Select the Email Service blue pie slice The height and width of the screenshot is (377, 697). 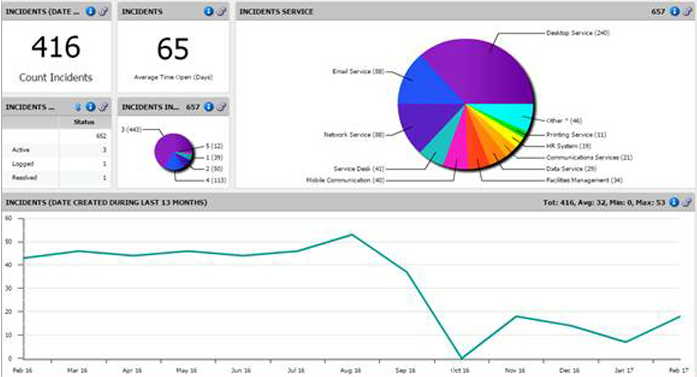pos(426,84)
